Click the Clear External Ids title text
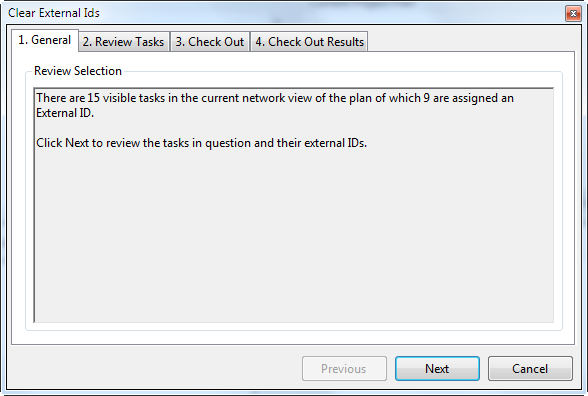 coord(54,13)
